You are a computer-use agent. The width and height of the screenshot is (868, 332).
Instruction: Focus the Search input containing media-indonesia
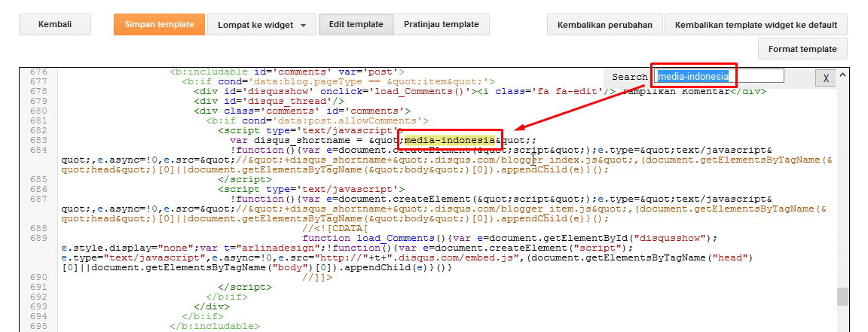(x=720, y=76)
